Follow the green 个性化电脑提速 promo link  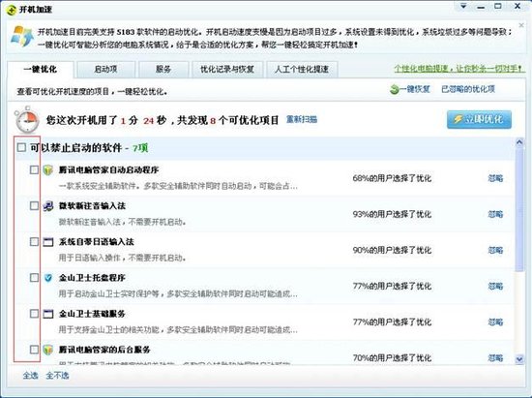pyautogui.click(x=458, y=69)
